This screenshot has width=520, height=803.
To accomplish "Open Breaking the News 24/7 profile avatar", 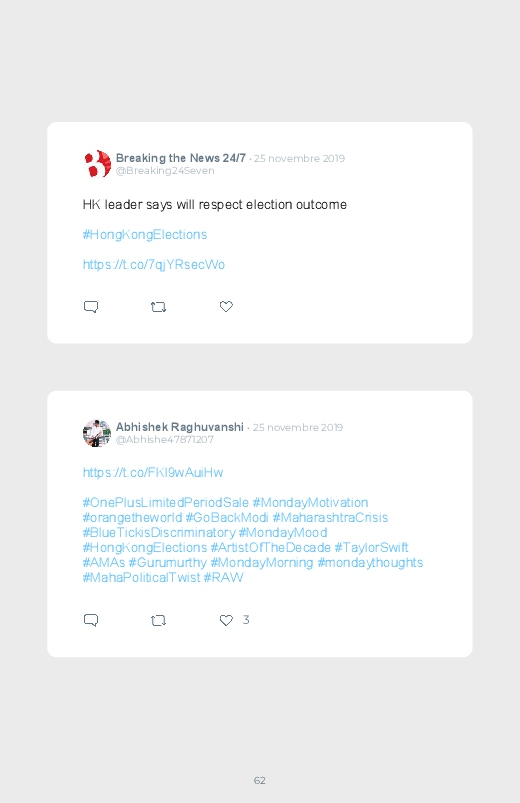I will (x=97, y=164).
